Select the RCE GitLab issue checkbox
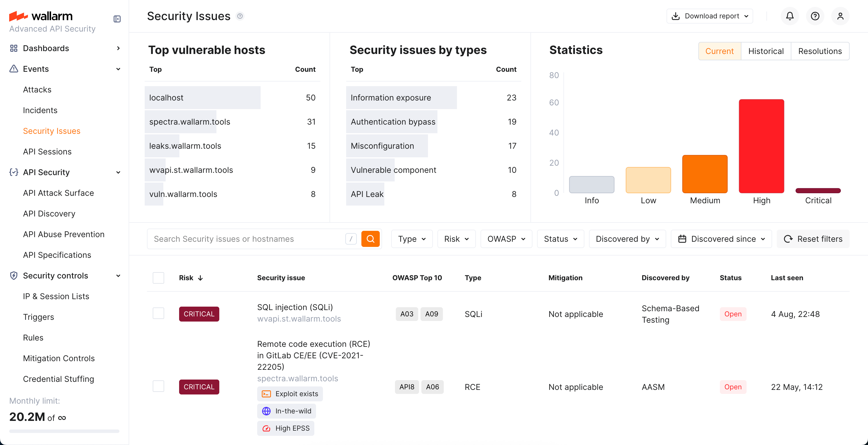 pos(158,386)
